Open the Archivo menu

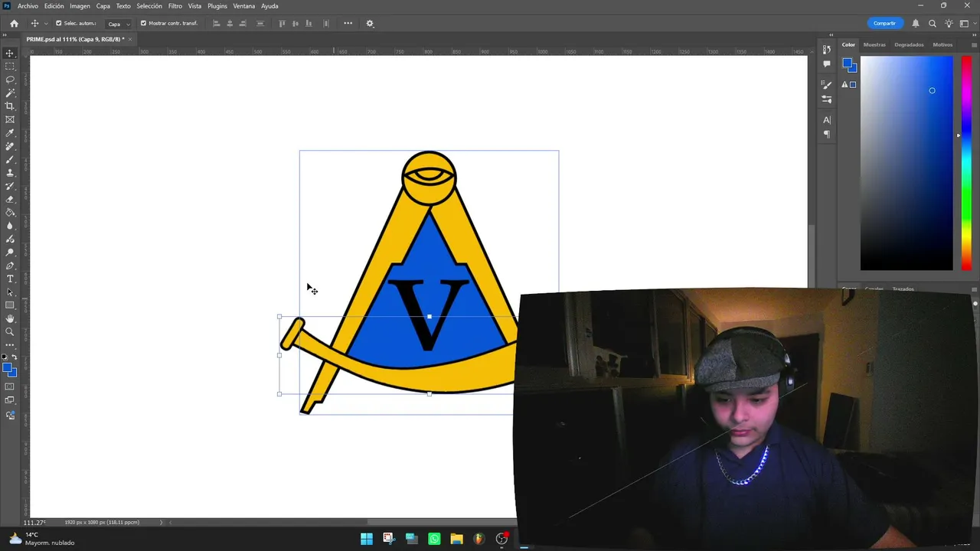click(x=28, y=6)
